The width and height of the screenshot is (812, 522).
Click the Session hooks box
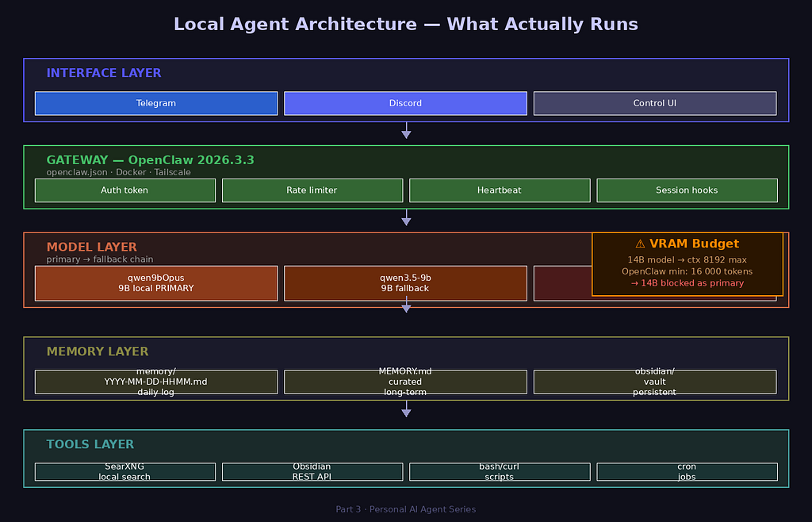[x=687, y=190]
